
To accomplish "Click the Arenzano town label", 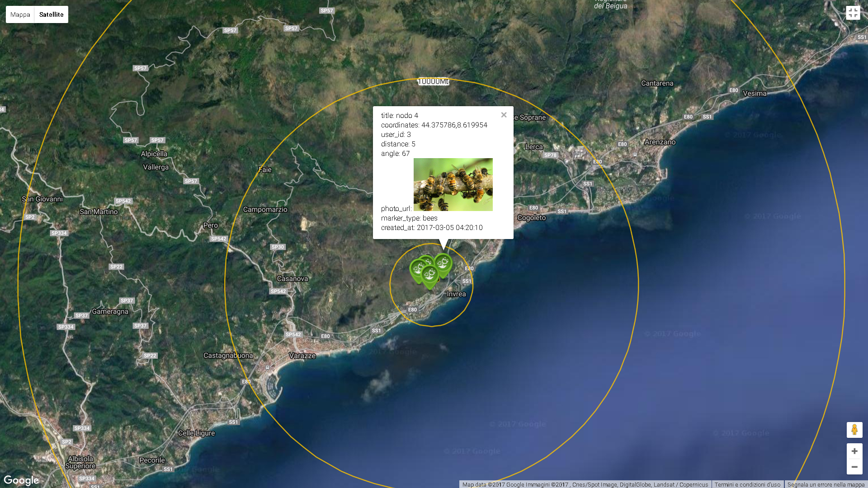I will click(660, 142).
